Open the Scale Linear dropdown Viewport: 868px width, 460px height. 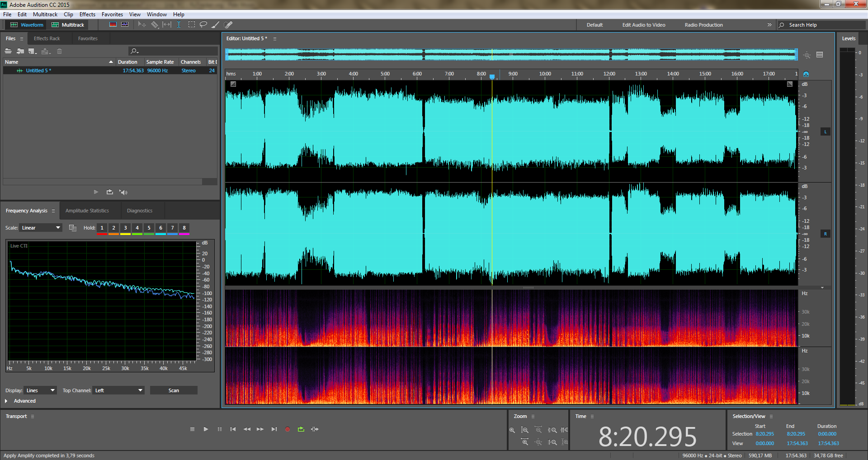(41, 228)
